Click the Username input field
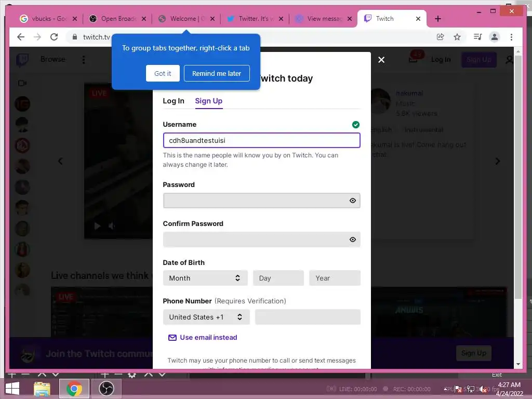Image resolution: width=532 pixels, height=399 pixels. [261, 140]
